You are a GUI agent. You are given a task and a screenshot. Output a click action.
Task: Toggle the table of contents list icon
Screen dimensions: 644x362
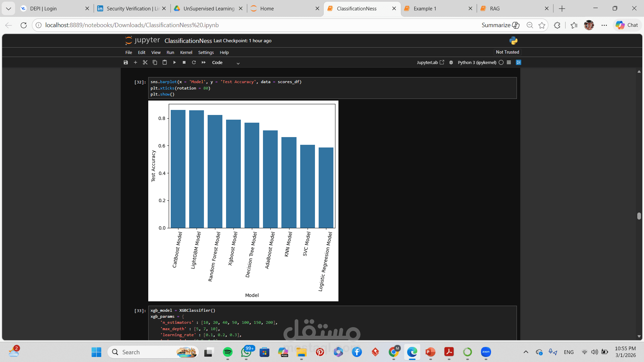pos(509,62)
